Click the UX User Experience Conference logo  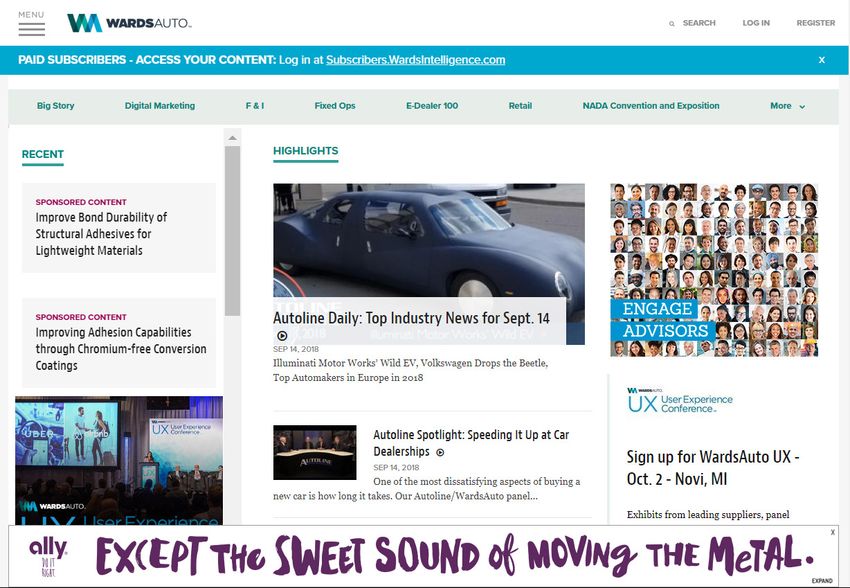[x=680, y=400]
